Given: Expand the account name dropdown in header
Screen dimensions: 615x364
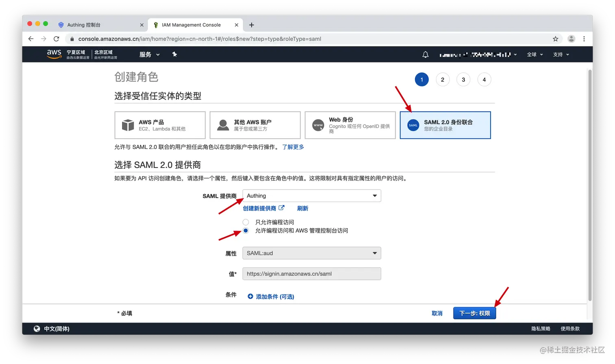Looking at the screenshot, I should coord(478,54).
